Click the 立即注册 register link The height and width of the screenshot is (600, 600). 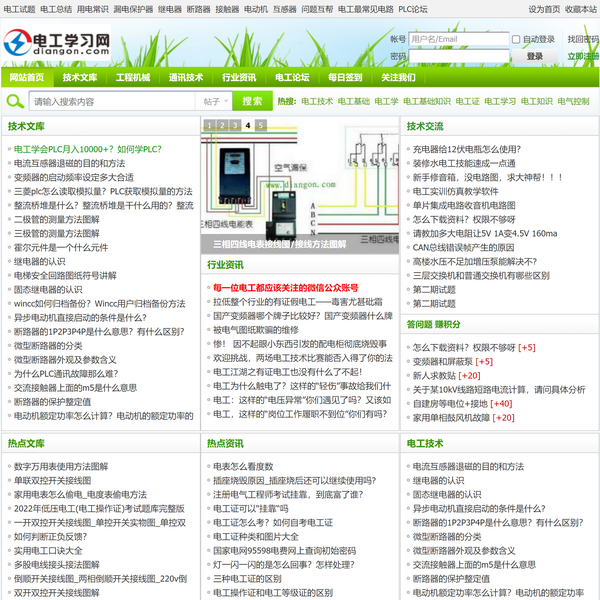pos(583,57)
